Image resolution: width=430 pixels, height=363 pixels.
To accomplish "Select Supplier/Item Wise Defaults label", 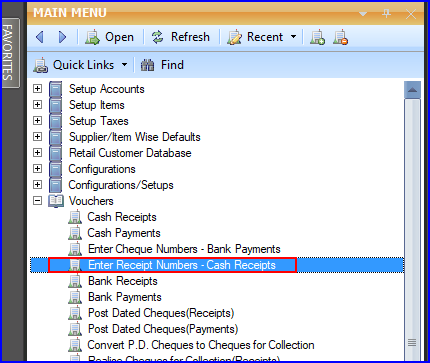I will tap(135, 137).
